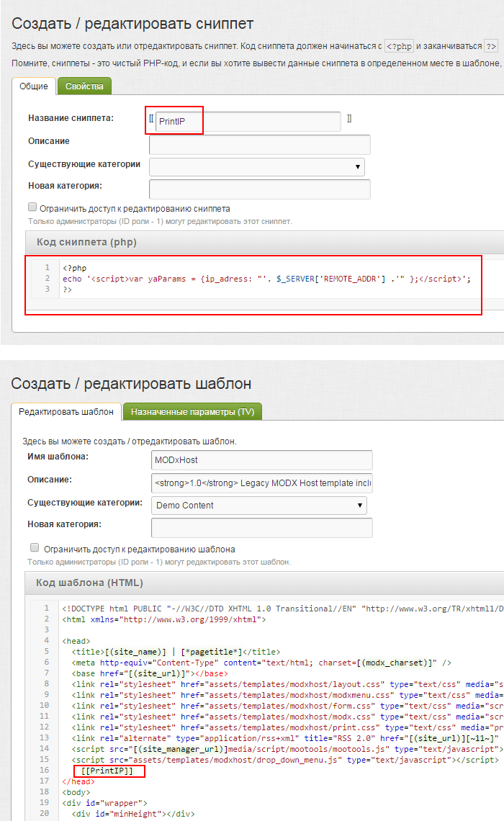Viewport: 504px width, 821px height.
Task: Click the meta http-equiv code line
Action: 261,663
